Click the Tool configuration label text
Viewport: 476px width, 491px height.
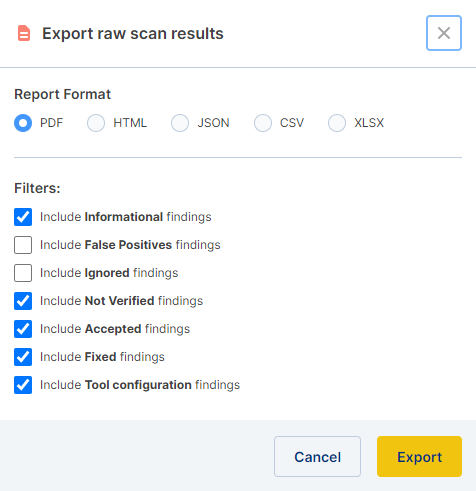[138, 385]
